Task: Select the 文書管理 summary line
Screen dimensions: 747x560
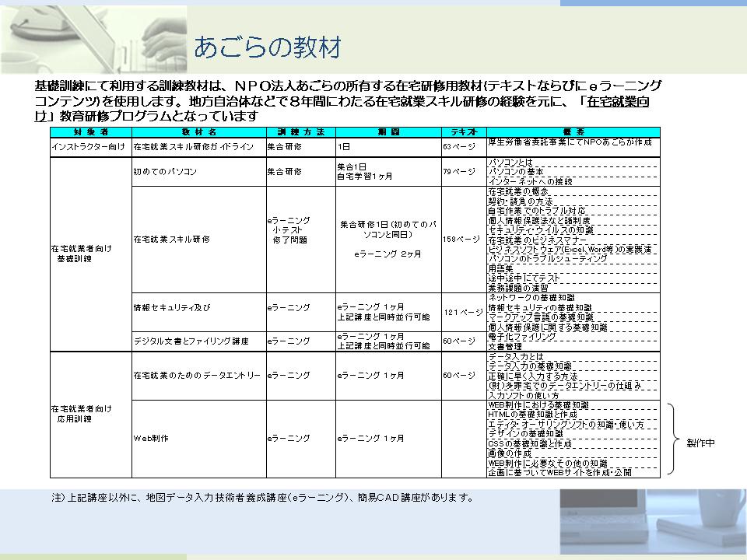Action: point(504,346)
